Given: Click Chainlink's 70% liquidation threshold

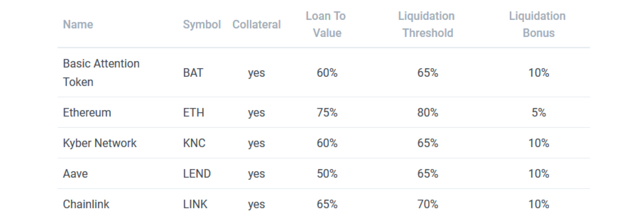Looking at the screenshot, I should pyautogui.click(x=427, y=204).
